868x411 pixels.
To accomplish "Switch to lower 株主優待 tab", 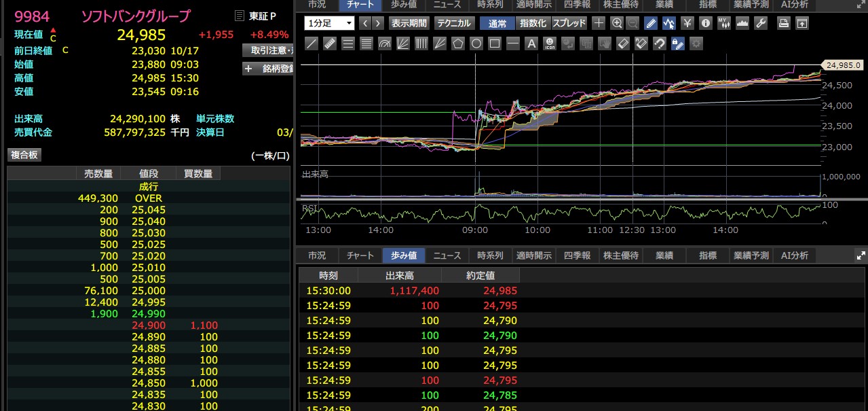I will (620, 255).
